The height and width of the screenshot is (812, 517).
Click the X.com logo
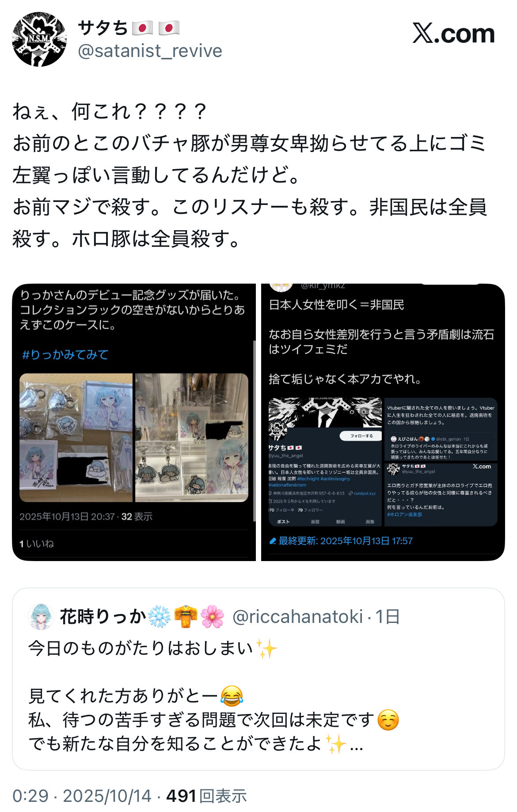[x=453, y=34]
